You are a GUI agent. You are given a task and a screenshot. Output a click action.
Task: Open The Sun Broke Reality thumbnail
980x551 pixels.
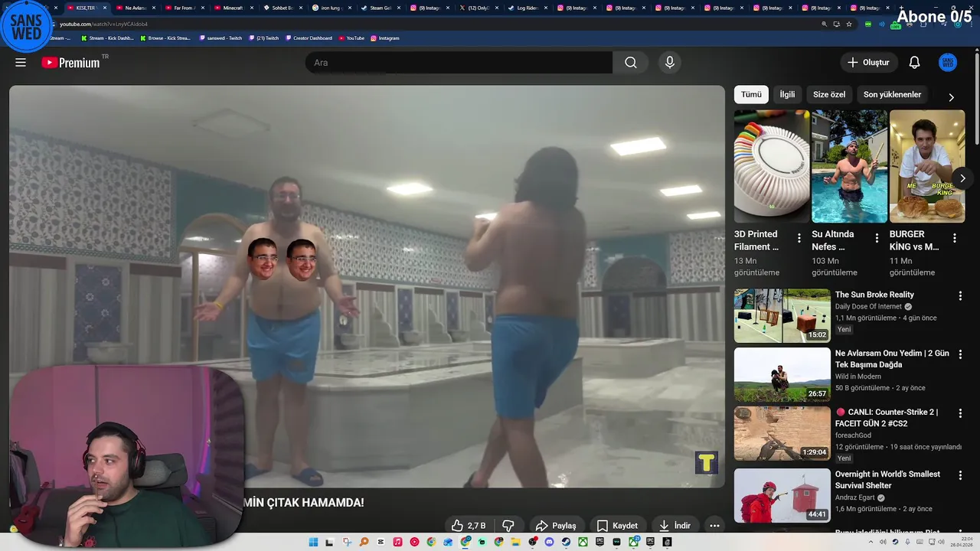point(782,315)
